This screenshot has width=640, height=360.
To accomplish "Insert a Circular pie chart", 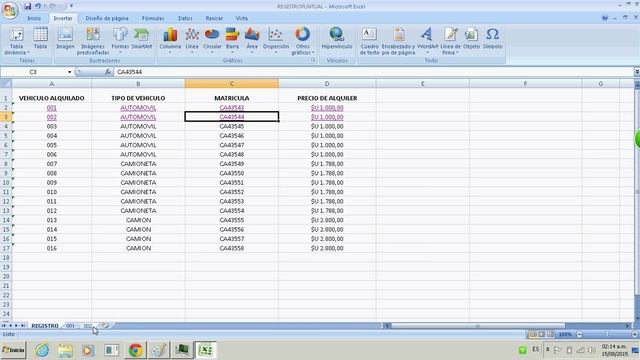I will tap(212, 41).
